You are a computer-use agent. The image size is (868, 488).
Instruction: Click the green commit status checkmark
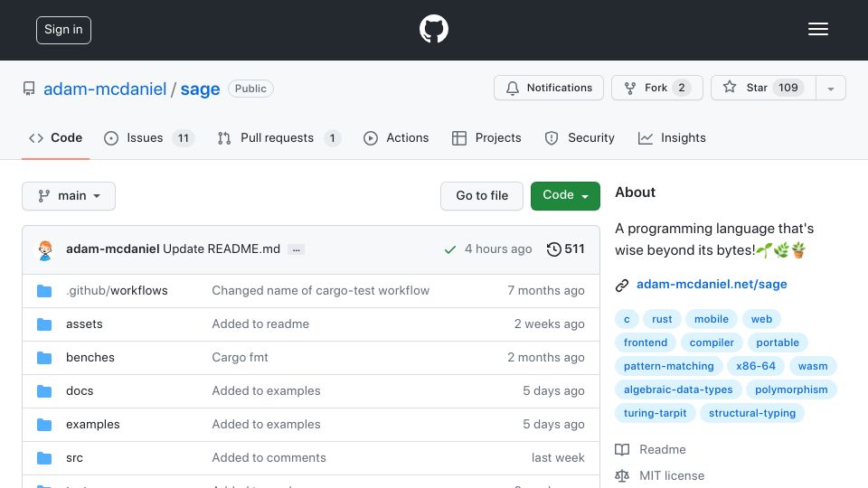(x=450, y=249)
